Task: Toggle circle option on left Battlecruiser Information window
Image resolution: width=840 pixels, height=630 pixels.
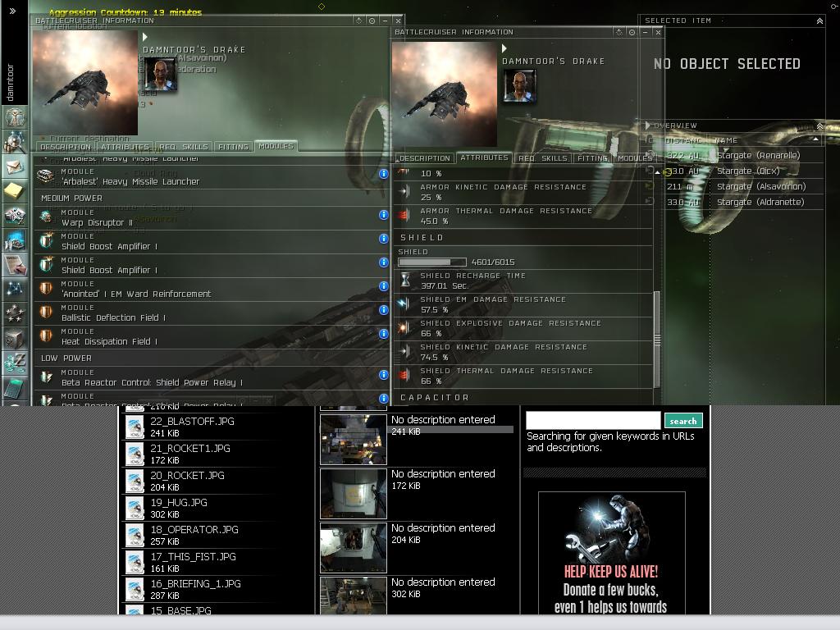Action: coord(372,21)
